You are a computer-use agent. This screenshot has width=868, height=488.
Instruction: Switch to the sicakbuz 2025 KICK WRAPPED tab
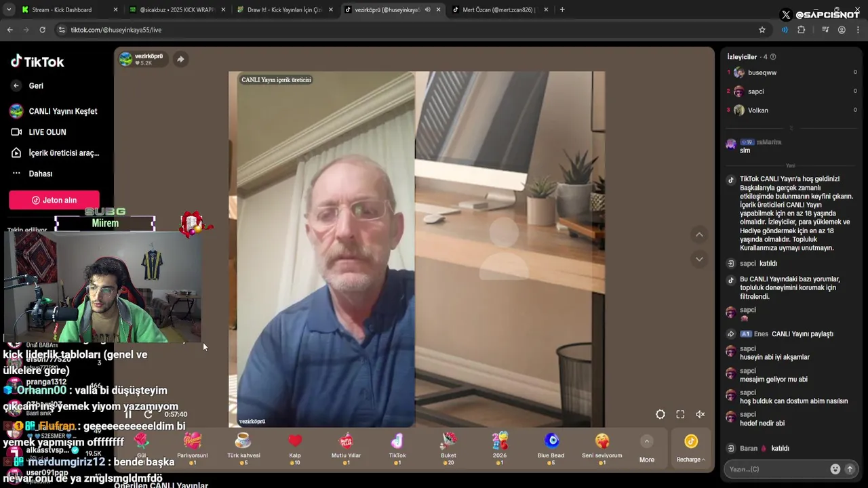click(176, 9)
